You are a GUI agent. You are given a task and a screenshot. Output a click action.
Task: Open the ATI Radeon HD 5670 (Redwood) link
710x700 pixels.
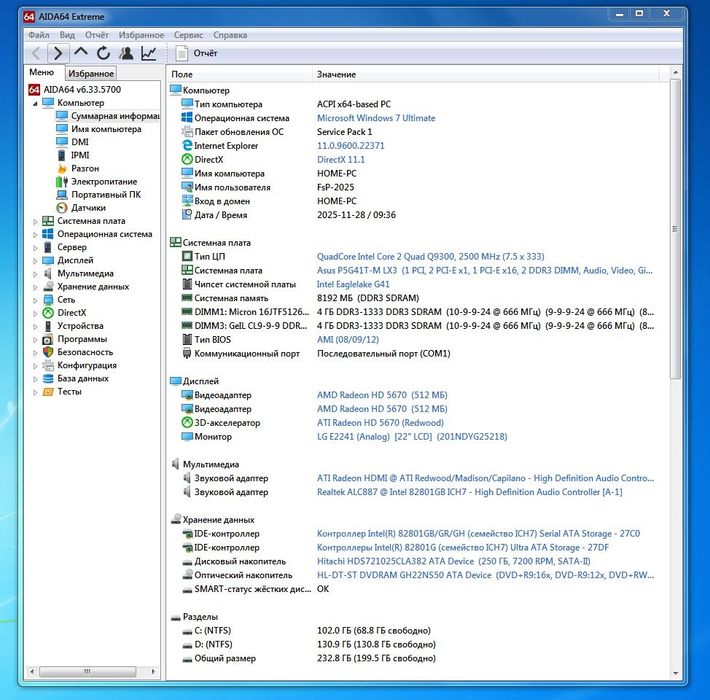380,423
